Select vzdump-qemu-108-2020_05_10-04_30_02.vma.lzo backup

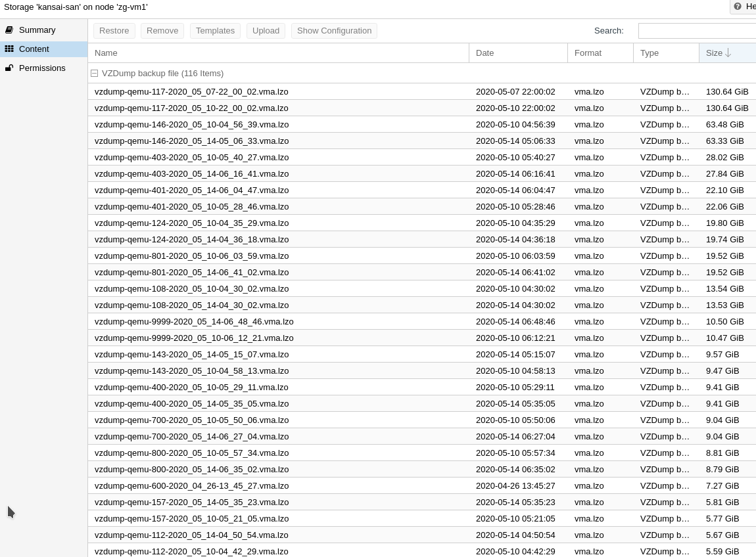click(422, 288)
